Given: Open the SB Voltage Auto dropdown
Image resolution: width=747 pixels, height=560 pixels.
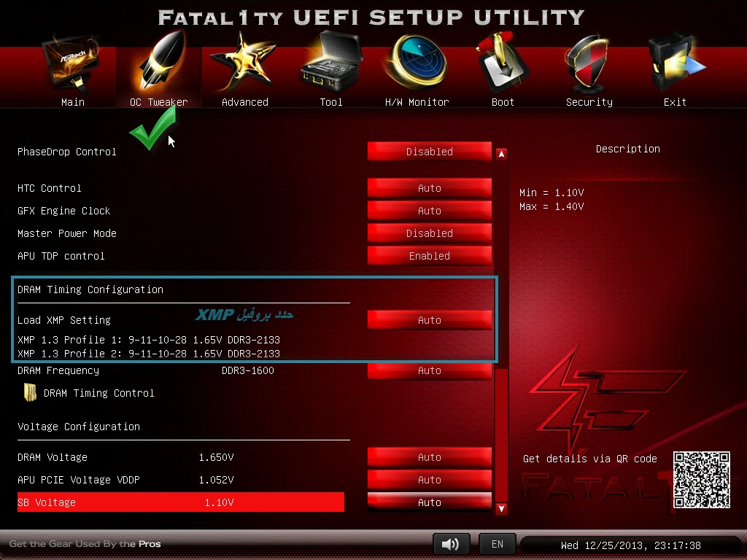Looking at the screenshot, I should (x=429, y=502).
